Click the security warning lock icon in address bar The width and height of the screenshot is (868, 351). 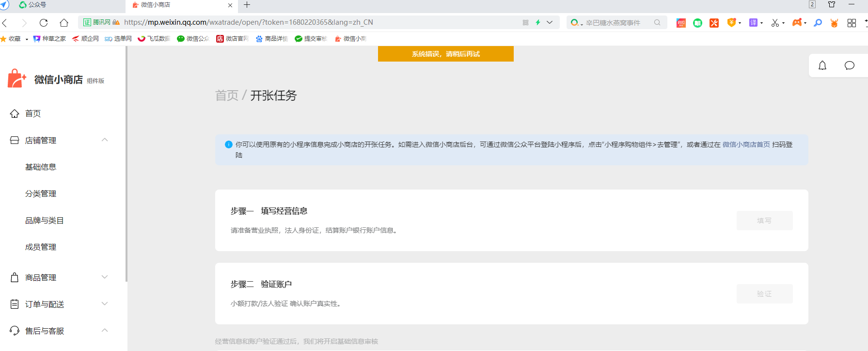point(116,22)
